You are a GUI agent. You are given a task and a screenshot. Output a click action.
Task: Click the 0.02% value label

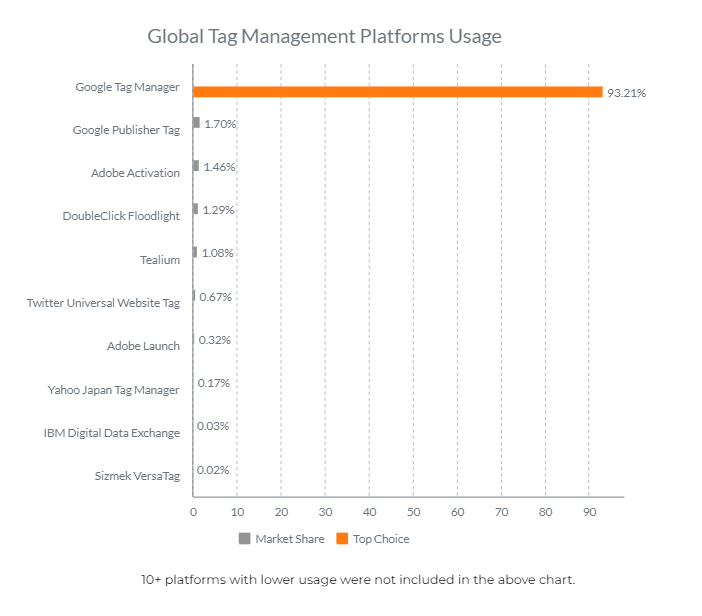tap(213, 470)
